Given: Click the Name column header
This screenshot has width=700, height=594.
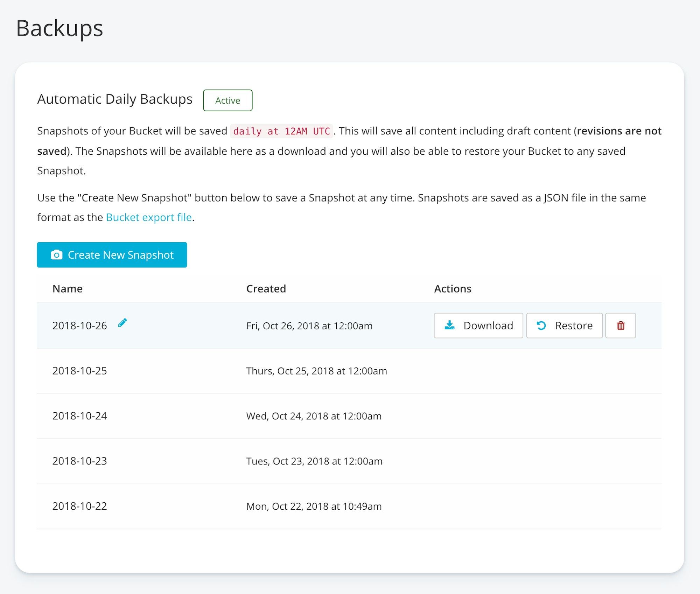Looking at the screenshot, I should tap(68, 289).
